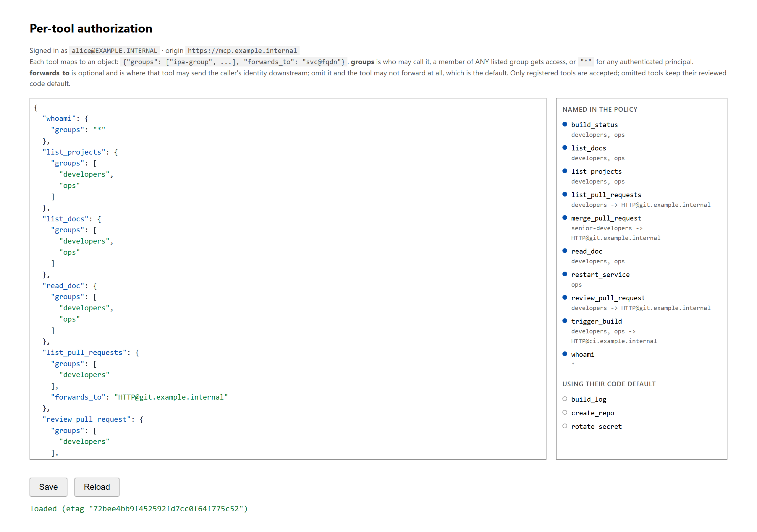757x532 pixels.
Task: Click the Reload button
Action: [97, 487]
